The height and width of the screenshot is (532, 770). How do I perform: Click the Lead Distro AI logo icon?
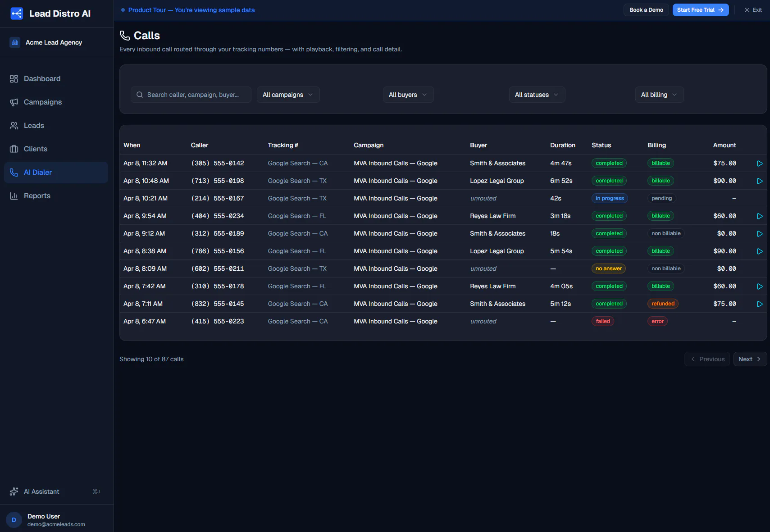coord(17,14)
